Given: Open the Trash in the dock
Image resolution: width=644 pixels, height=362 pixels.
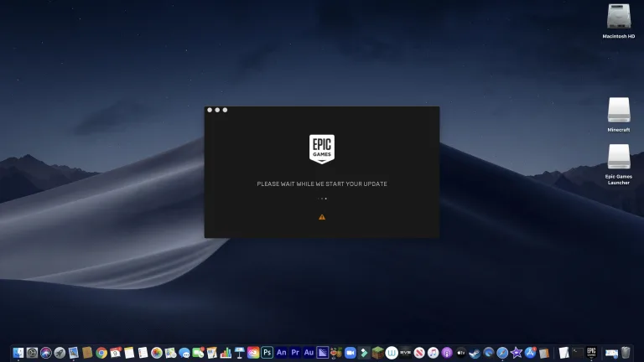Looking at the screenshot, I should pos(626,353).
